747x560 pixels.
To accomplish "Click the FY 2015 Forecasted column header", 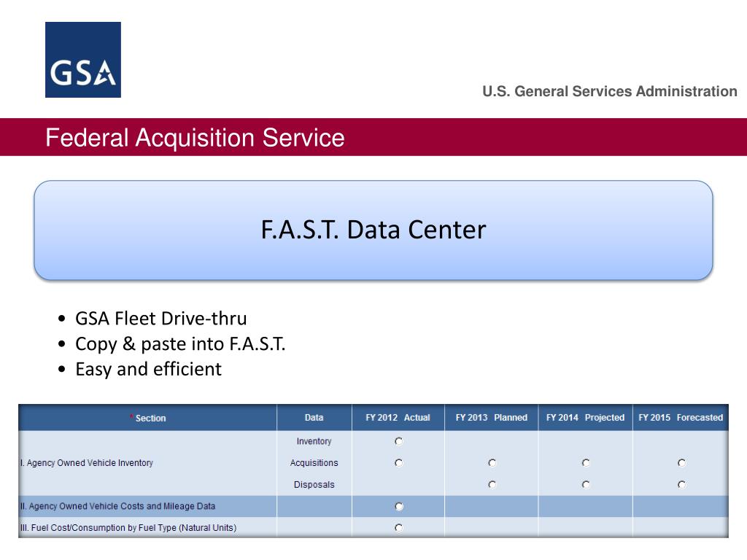I will [681, 418].
